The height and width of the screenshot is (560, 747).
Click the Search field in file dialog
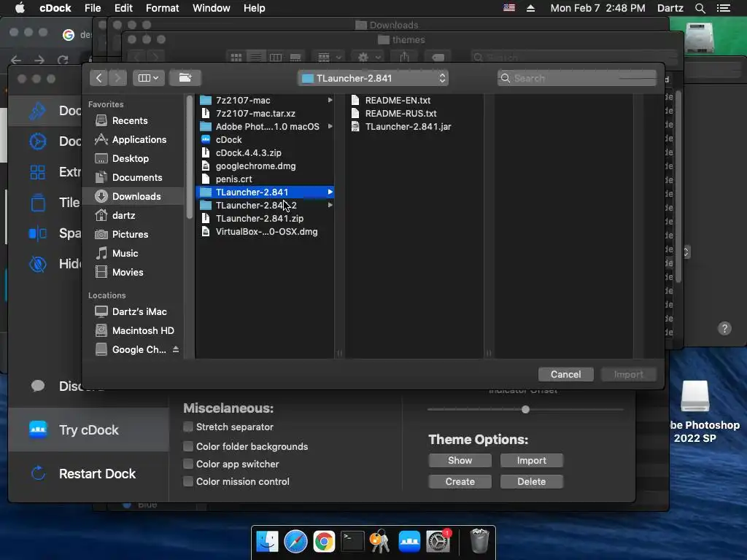pyautogui.click(x=577, y=78)
